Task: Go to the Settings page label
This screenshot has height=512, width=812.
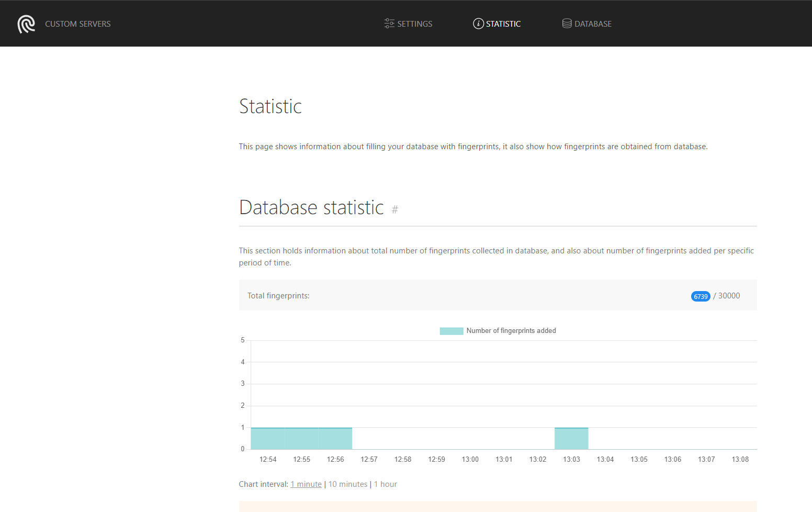Action: tap(415, 24)
